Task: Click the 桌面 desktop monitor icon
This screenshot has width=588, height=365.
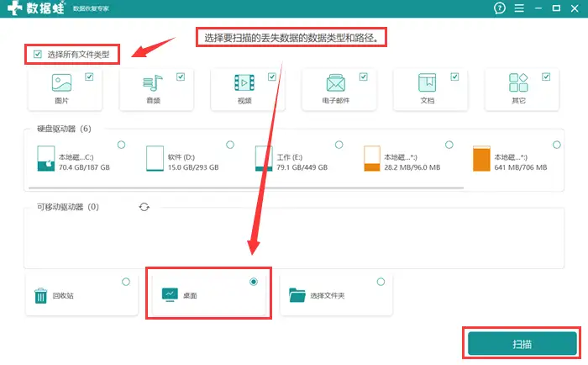Action: (x=170, y=295)
